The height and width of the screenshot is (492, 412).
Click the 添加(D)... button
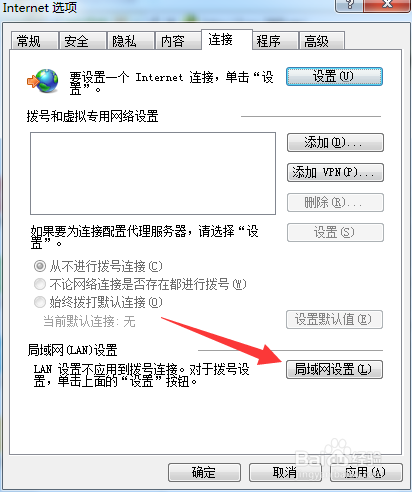tap(335, 143)
